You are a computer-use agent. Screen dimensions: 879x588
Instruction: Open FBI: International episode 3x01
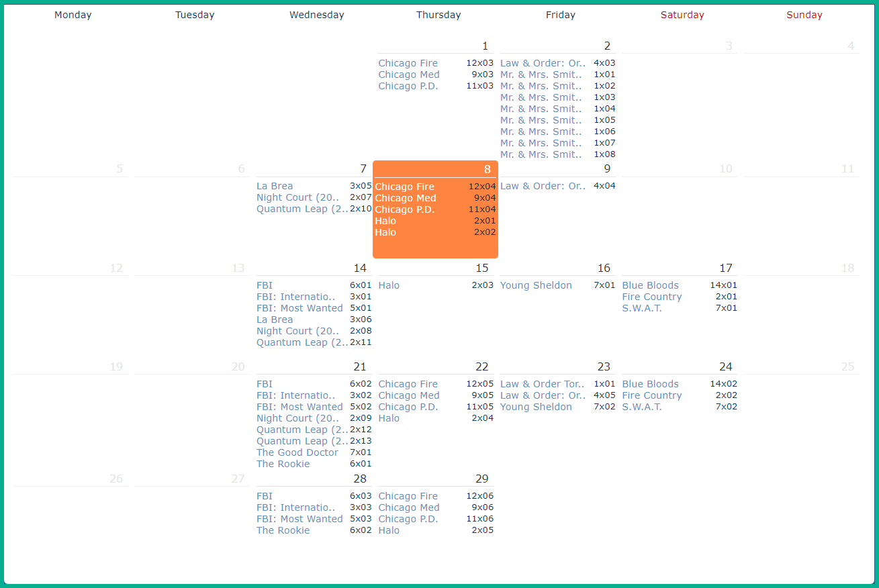(295, 297)
